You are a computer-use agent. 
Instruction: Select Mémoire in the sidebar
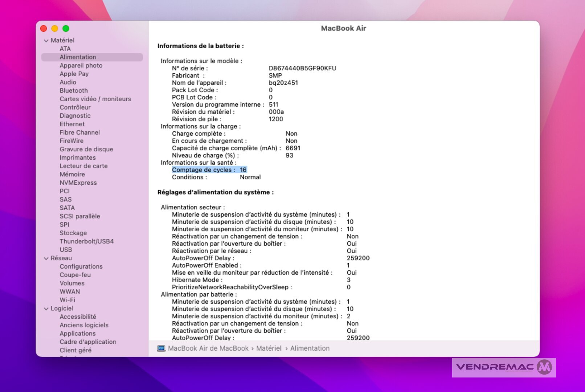72,175
